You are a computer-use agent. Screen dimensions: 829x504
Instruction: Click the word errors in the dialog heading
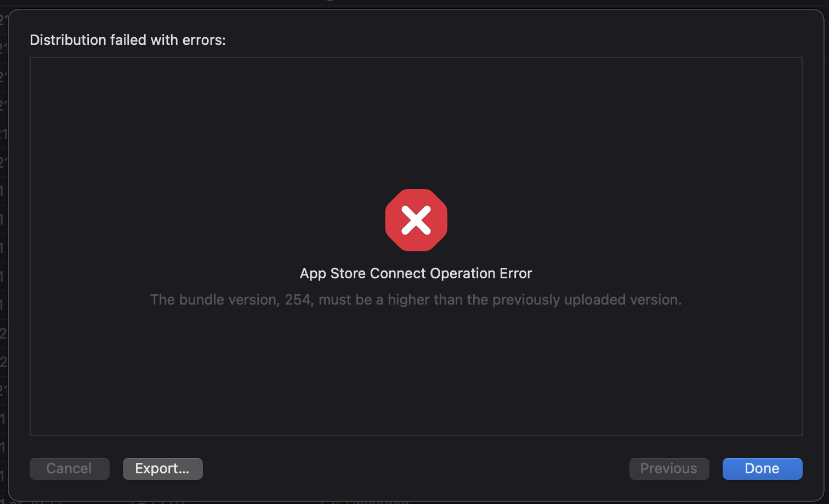pyautogui.click(x=205, y=40)
